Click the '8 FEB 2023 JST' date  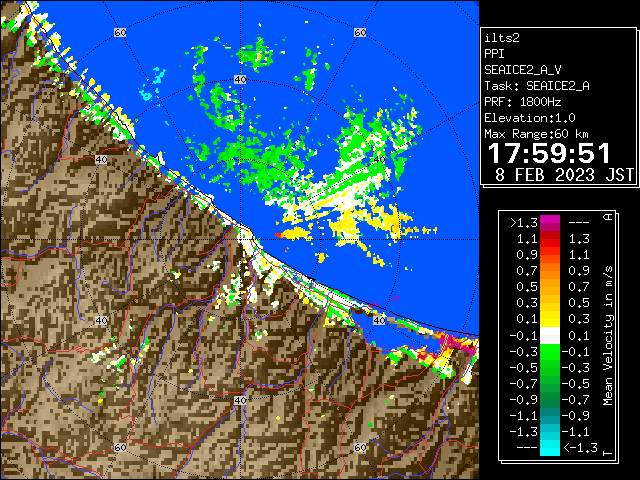point(564,174)
